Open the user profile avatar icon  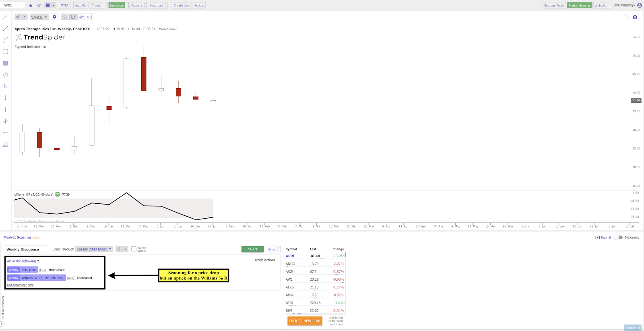click(640, 5)
